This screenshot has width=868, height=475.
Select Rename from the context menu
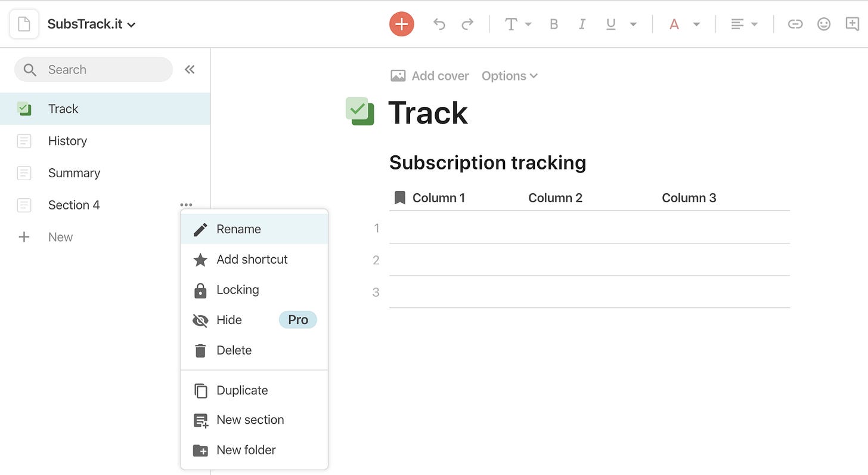(255, 229)
